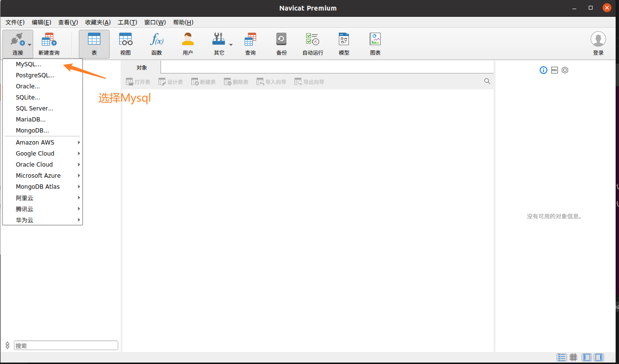The width and height of the screenshot is (619, 364).
Task: Choose PostgreSQL... from the connection menu
Action: [x=43, y=75]
